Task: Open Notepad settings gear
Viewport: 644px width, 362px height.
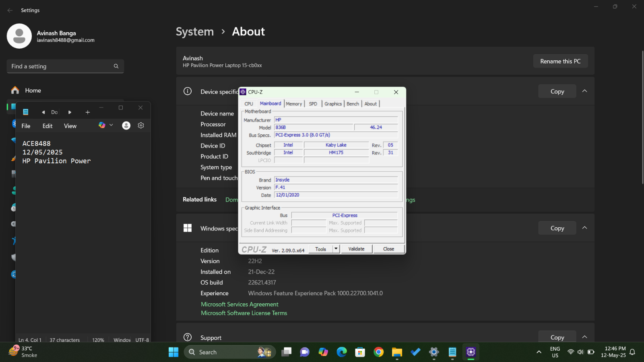Action: coord(141,125)
